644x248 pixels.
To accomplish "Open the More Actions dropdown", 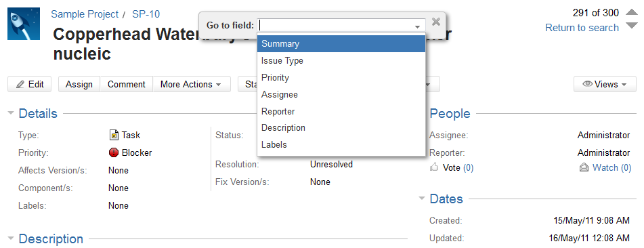I will pos(190,84).
